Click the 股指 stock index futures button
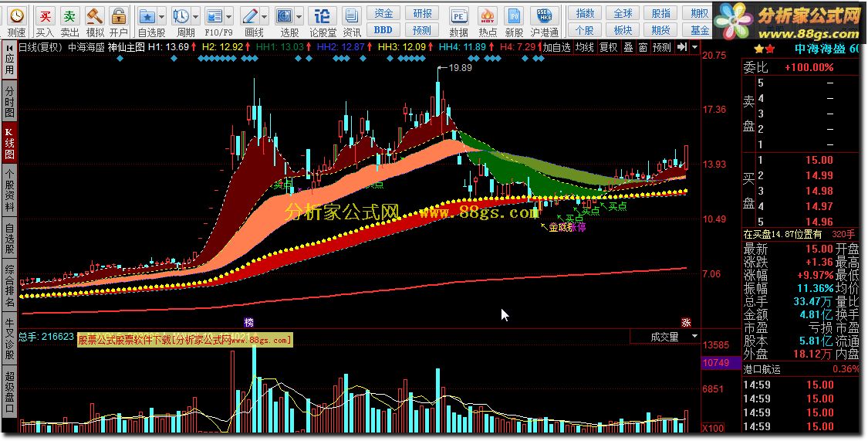The height and width of the screenshot is (441, 868). [x=661, y=12]
